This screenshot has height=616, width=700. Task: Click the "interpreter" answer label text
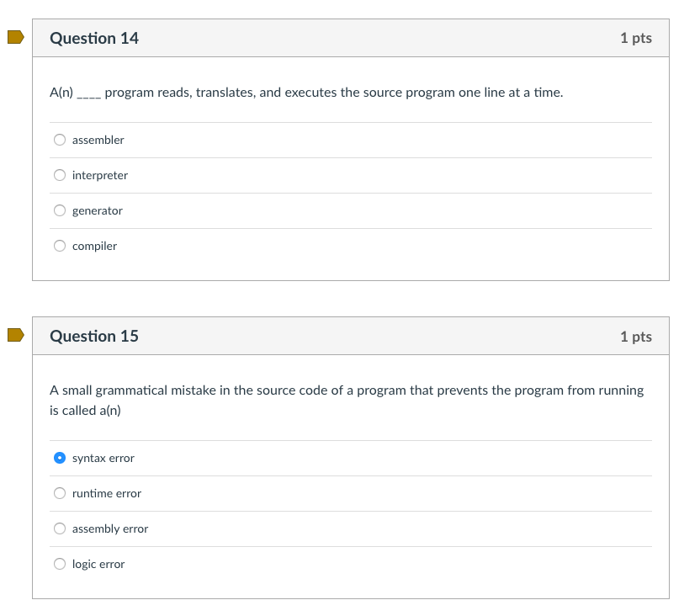point(100,175)
